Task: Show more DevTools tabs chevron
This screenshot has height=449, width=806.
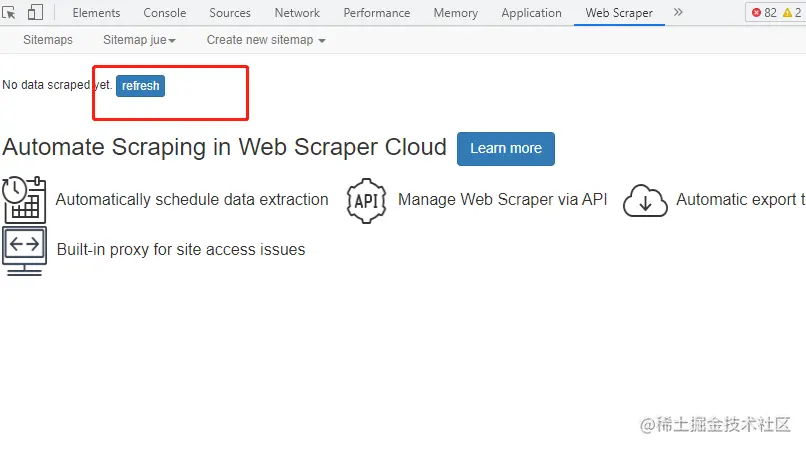Action: [x=678, y=12]
